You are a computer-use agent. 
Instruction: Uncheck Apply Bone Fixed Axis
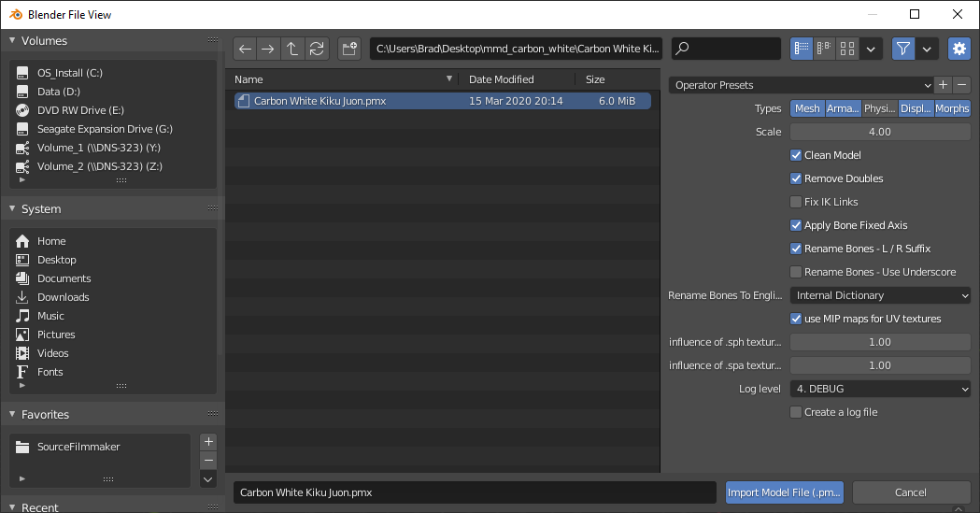click(x=796, y=225)
